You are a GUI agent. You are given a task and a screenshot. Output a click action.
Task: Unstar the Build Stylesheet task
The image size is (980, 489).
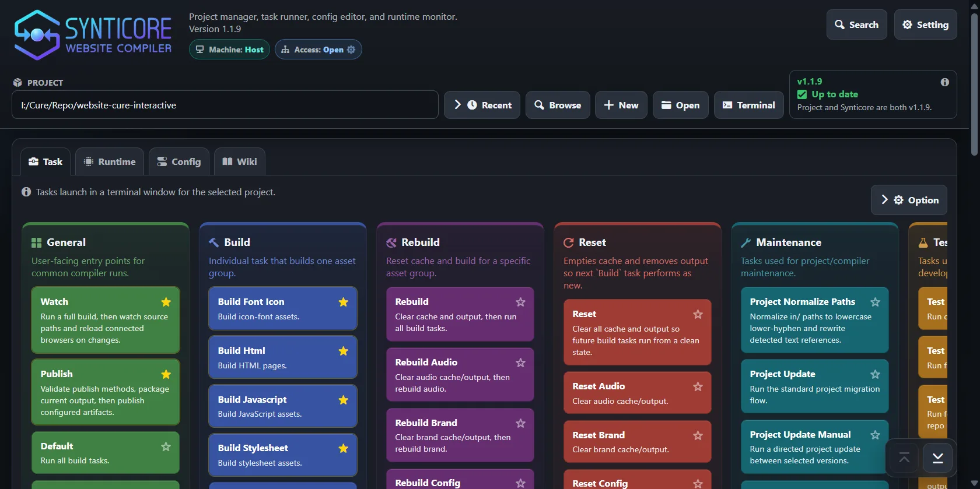tap(344, 448)
